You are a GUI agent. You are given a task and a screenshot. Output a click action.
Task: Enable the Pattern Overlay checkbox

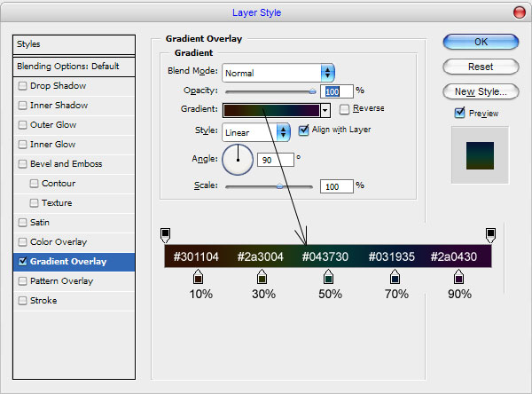pos(22,281)
